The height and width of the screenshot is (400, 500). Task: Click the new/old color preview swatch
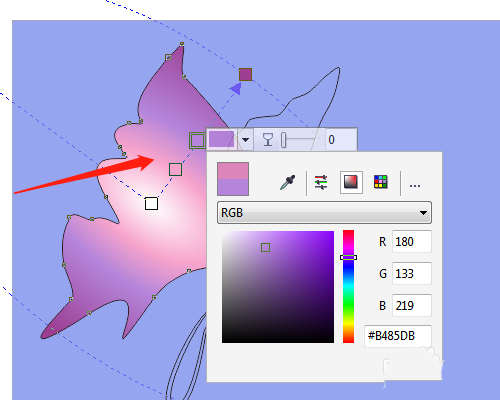click(x=233, y=179)
